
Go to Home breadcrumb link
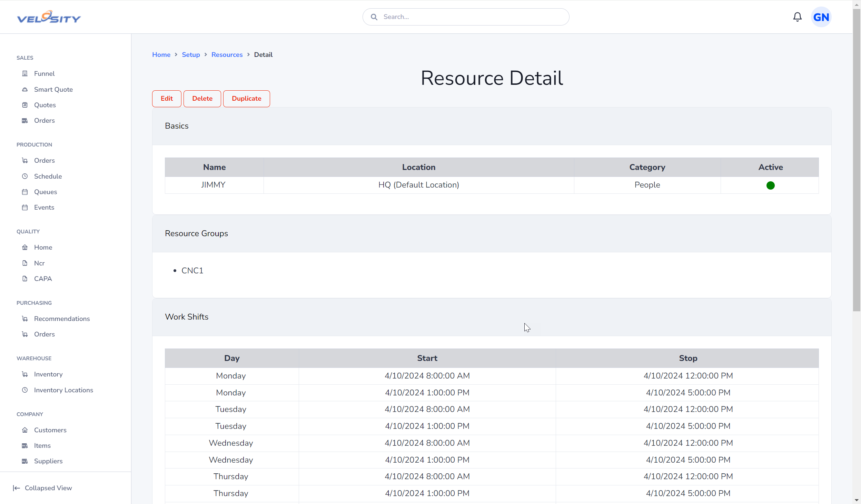161,54
